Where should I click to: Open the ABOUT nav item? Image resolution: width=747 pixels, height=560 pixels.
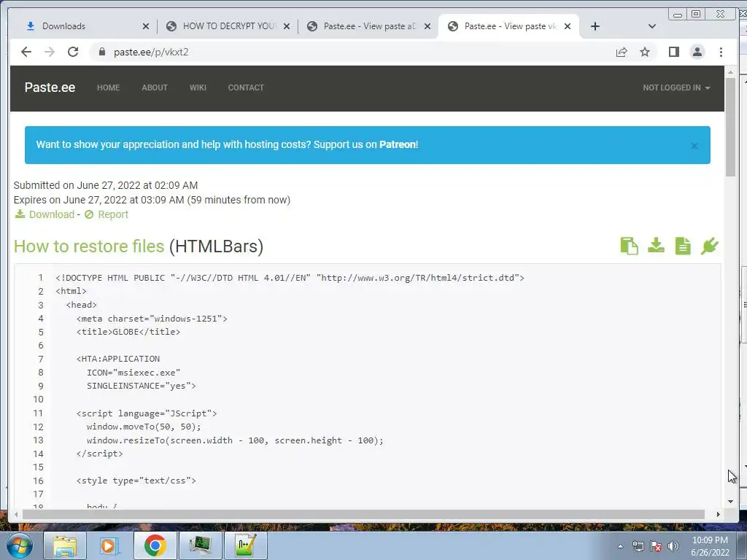(x=155, y=87)
